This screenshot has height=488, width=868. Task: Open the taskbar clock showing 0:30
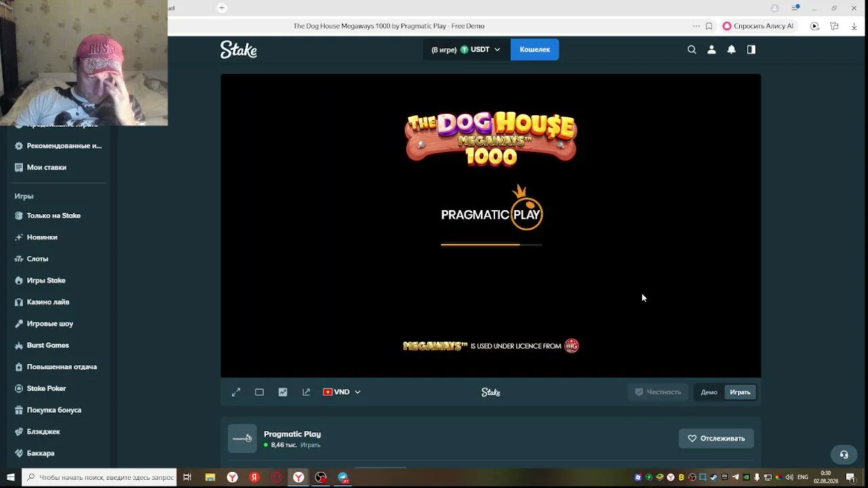point(825,477)
